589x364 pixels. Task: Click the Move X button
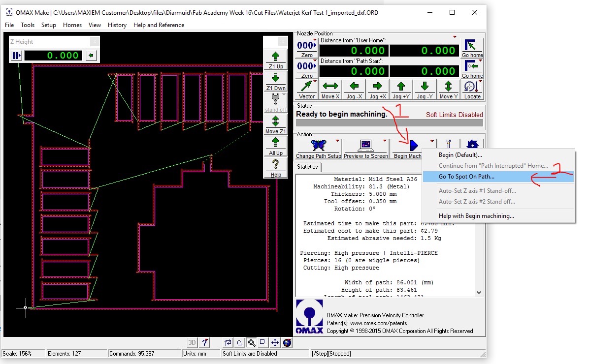[x=330, y=90]
